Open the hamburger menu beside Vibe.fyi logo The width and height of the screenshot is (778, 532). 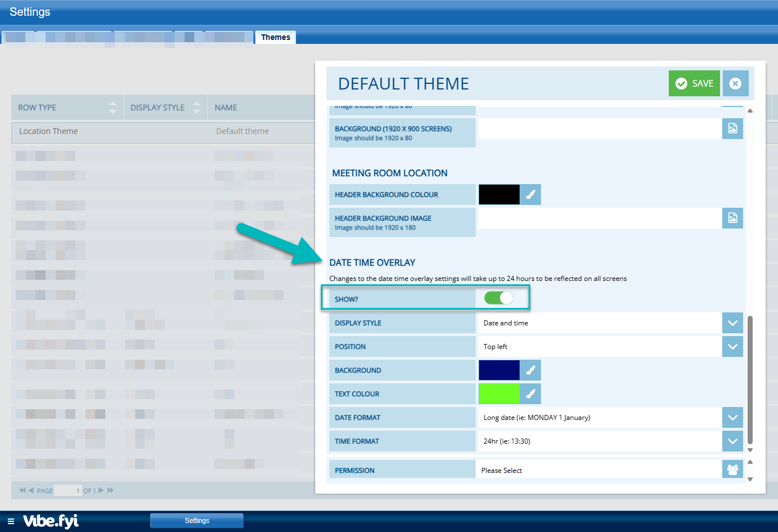click(x=11, y=521)
